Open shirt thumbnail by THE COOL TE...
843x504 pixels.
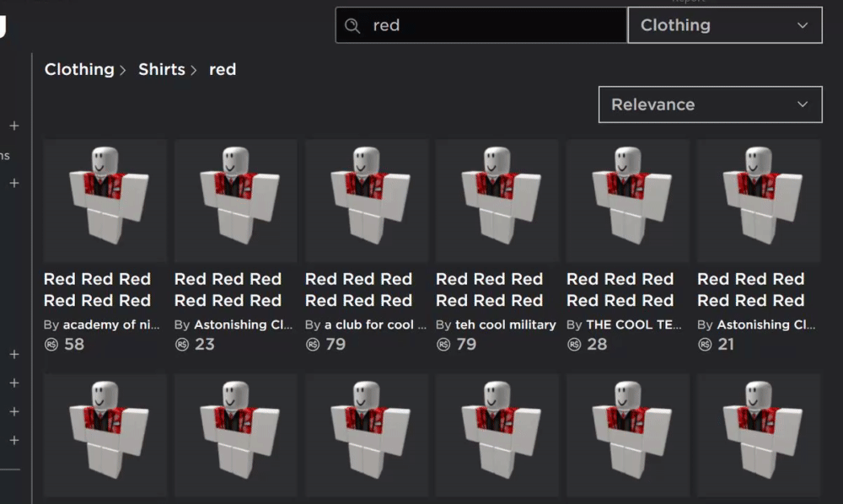click(x=627, y=201)
